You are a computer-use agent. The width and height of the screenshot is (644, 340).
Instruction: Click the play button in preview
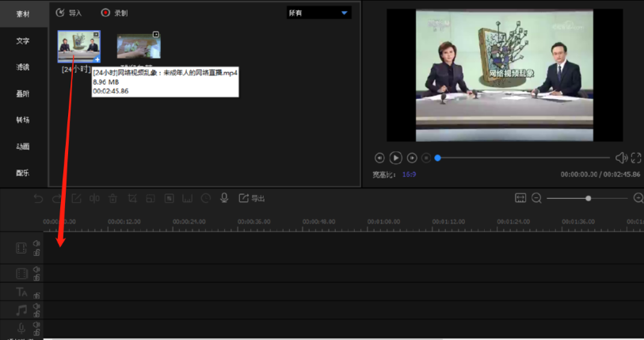(x=395, y=158)
